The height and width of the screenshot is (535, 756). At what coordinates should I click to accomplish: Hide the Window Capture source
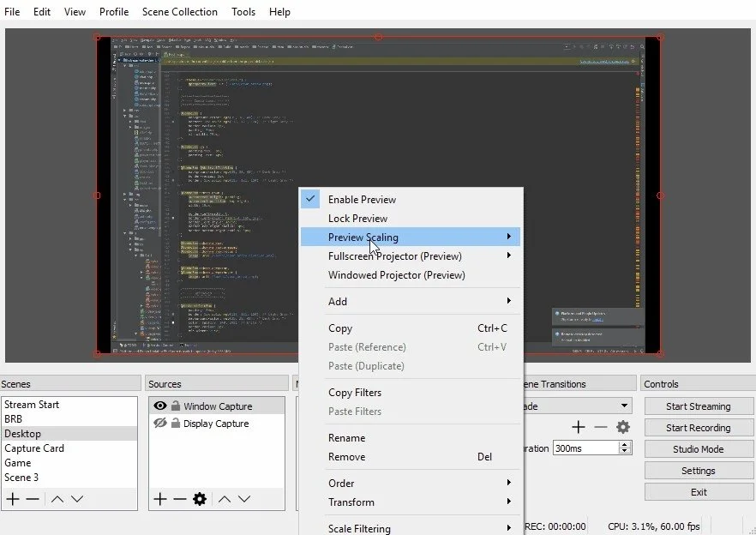(x=159, y=406)
